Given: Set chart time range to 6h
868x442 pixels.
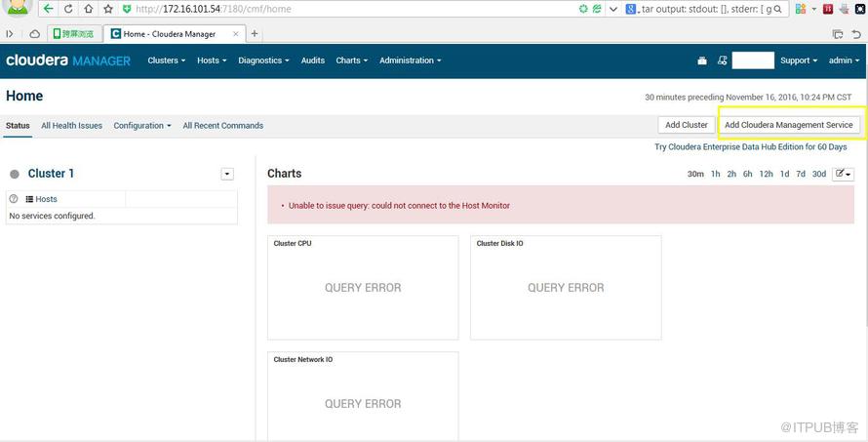Looking at the screenshot, I should [748, 174].
